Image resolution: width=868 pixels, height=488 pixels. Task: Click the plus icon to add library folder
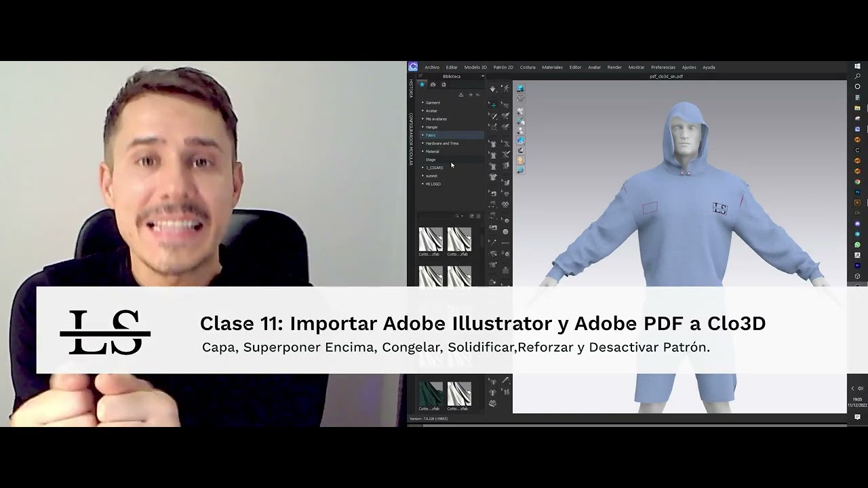pos(471,94)
